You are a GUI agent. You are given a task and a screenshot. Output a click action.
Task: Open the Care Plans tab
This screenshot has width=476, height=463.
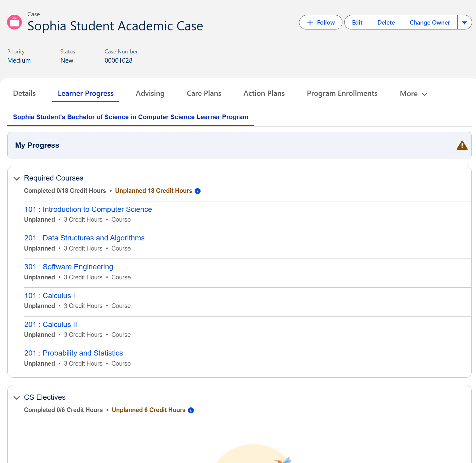point(204,93)
